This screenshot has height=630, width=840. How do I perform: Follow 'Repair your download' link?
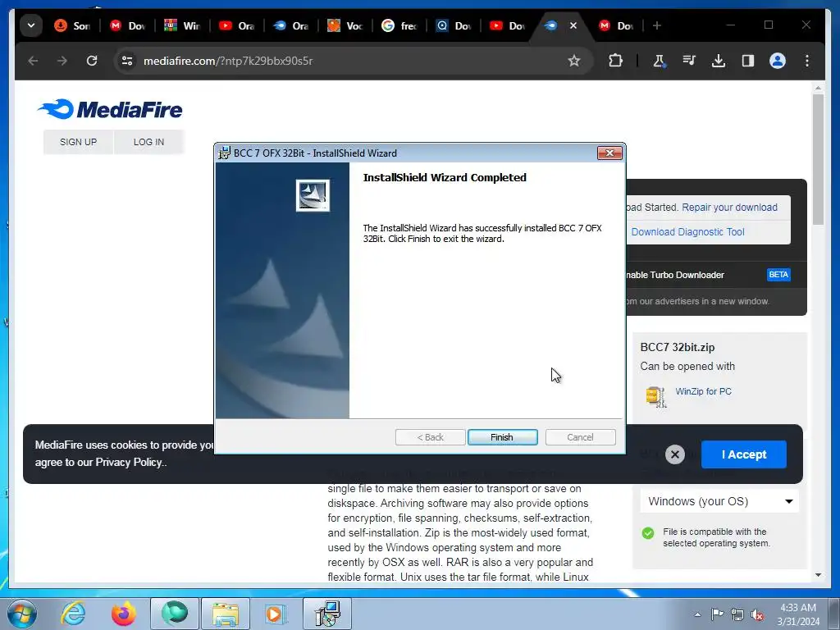(729, 208)
